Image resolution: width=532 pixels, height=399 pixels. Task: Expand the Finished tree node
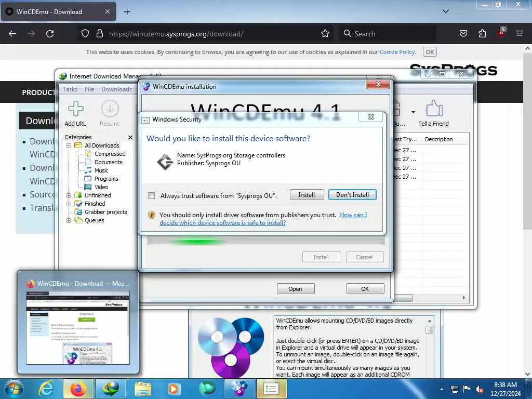(x=69, y=204)
